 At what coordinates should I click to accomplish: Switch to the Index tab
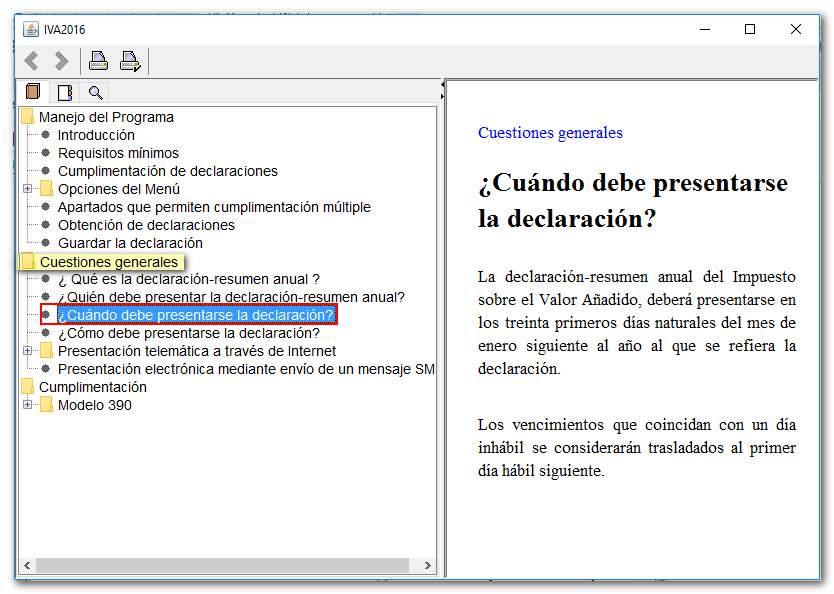pyautogui.click(x=65, y=93)
